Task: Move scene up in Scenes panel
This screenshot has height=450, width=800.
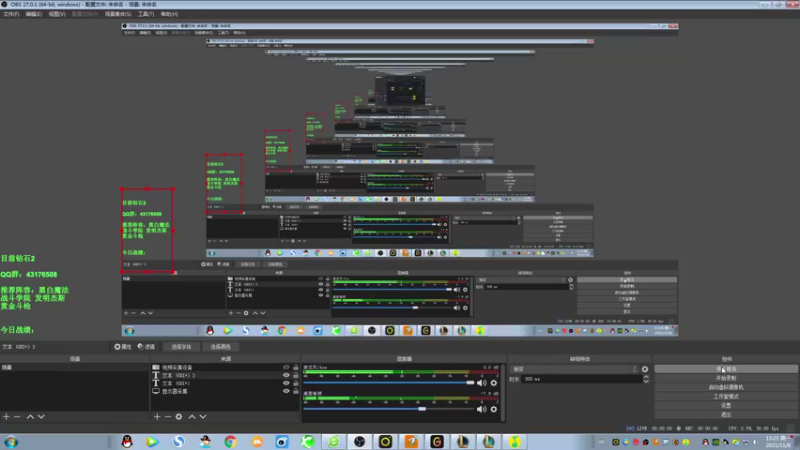Action: [x=30, y=417]
